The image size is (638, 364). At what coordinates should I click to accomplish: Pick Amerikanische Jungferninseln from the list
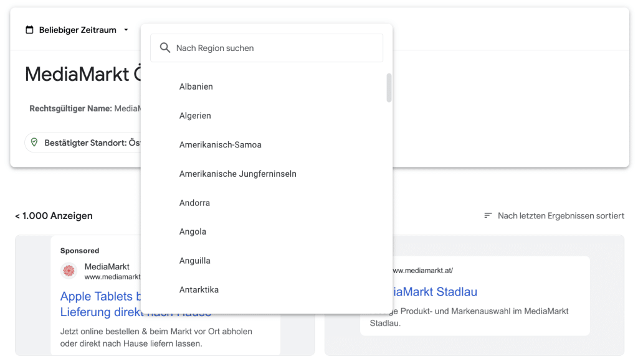tap(237, 174)
